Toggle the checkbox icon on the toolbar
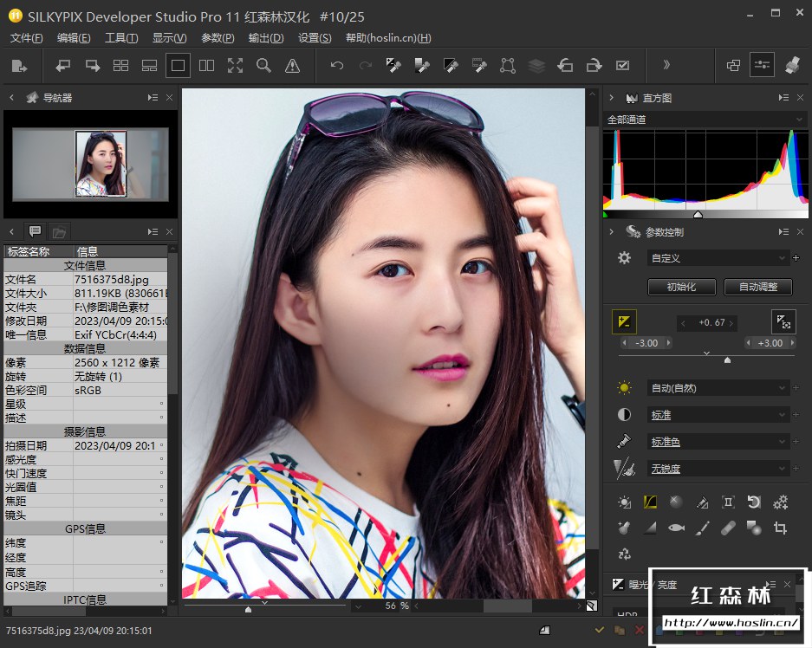The image size is (812, 648). click(625, 65)
